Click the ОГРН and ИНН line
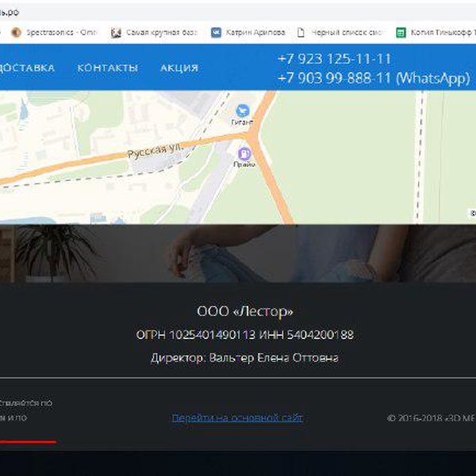Image resolution: width=476 pixels, height=476 pixels. 244,335
